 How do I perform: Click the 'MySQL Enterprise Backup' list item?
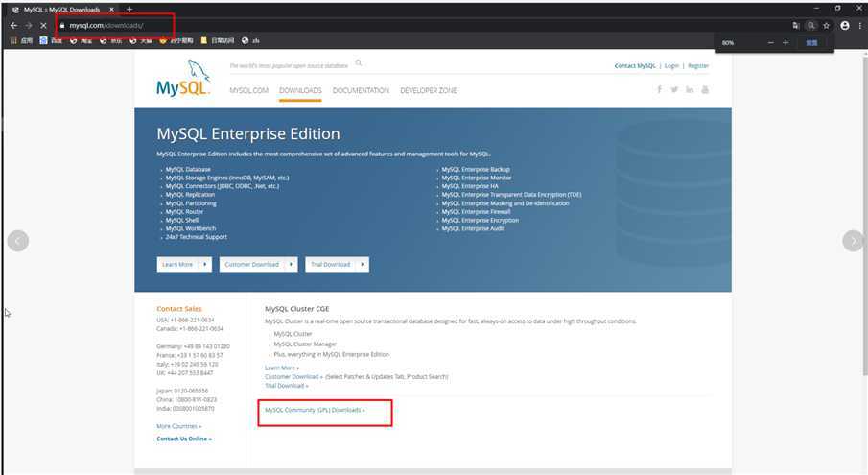click(x=476, y=170)
